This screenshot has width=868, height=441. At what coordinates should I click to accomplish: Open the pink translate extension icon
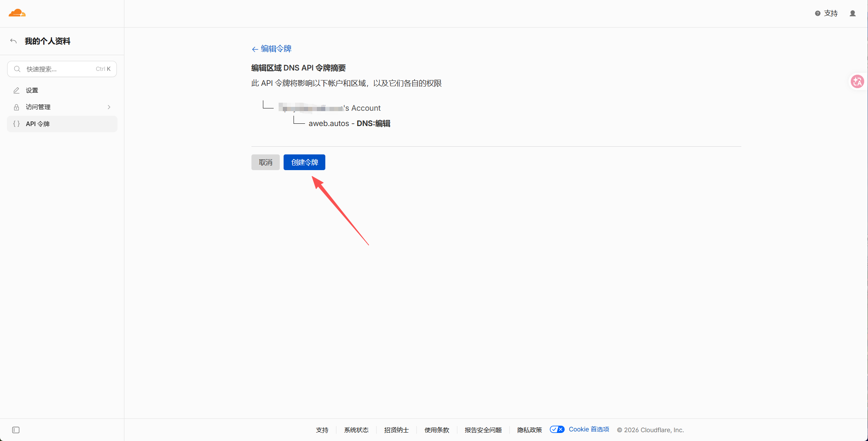coord(857,81)
